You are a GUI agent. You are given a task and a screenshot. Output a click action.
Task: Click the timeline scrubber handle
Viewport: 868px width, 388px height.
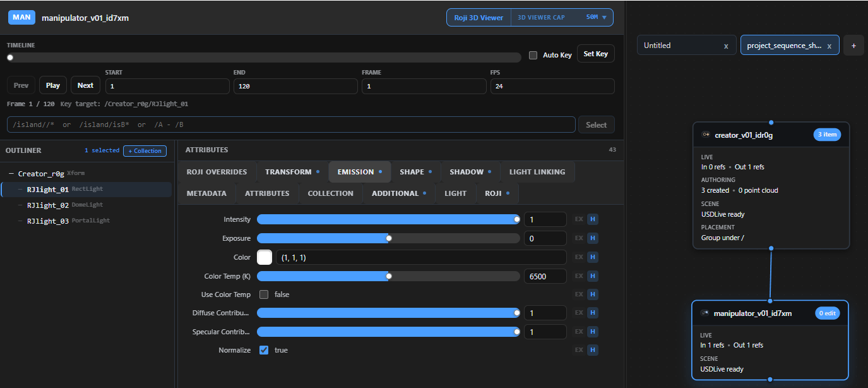point(10,58)
